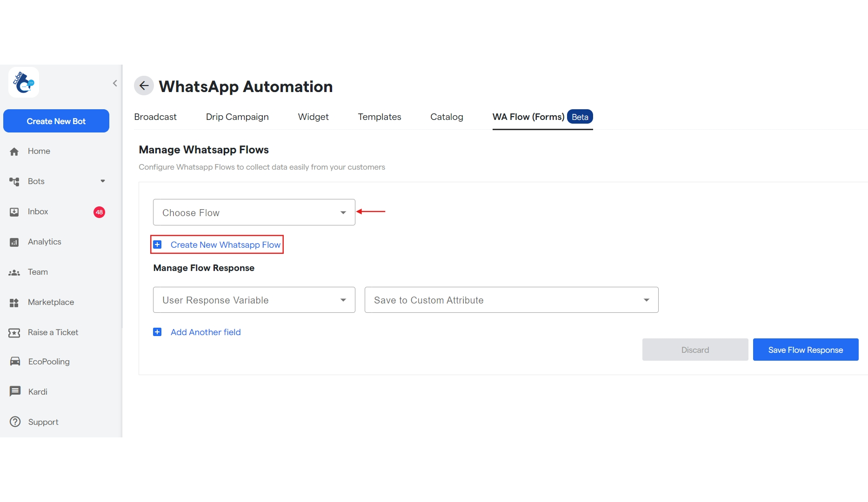Select the Home icon in sidebar
The image size is (868, 502).
(14, 151)
